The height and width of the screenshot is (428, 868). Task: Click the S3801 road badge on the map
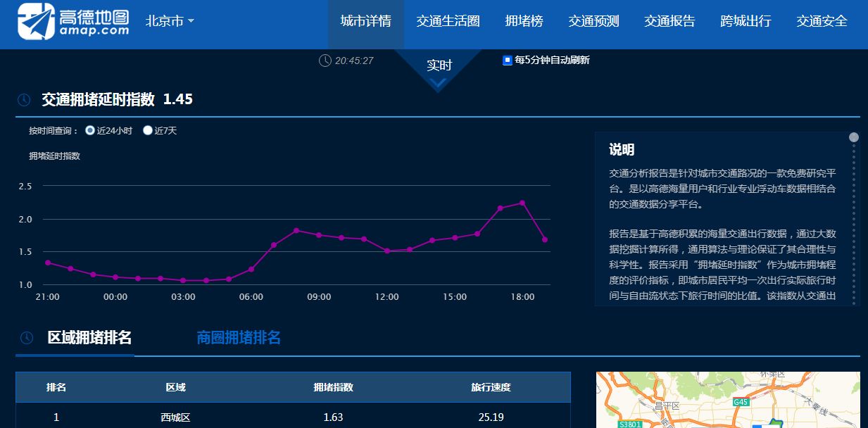631,424
